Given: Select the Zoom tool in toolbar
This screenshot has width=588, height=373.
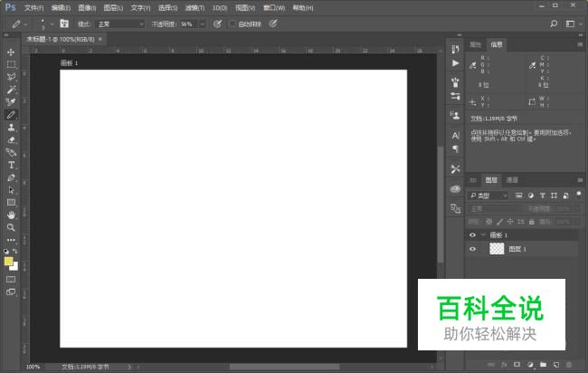Looking at the screenshot, I should click(11, 227).
